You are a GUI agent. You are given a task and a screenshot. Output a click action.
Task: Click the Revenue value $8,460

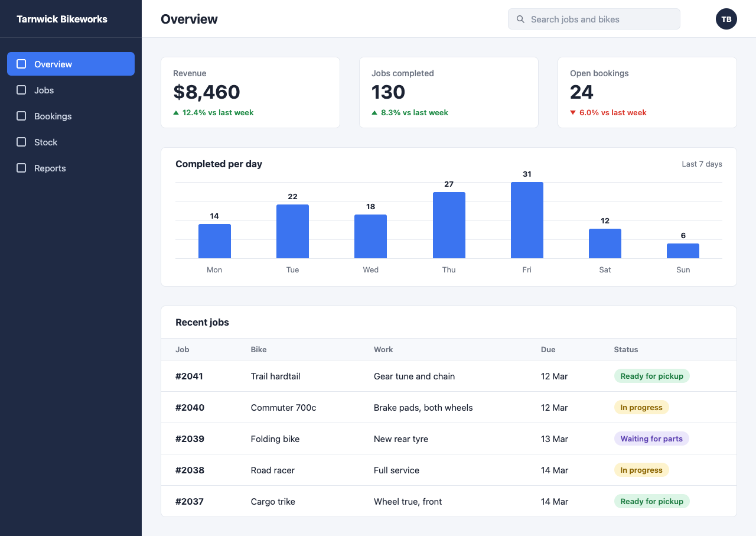point(207,92)
